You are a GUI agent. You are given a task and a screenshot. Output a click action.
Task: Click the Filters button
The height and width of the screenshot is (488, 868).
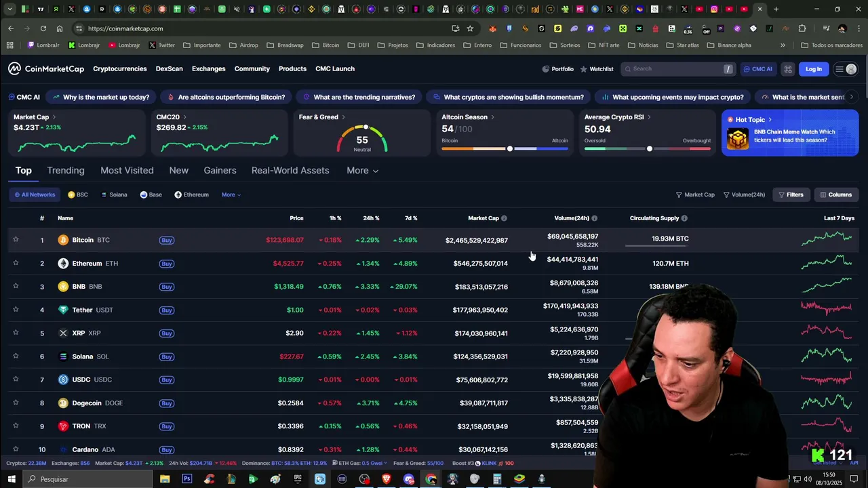791,195
